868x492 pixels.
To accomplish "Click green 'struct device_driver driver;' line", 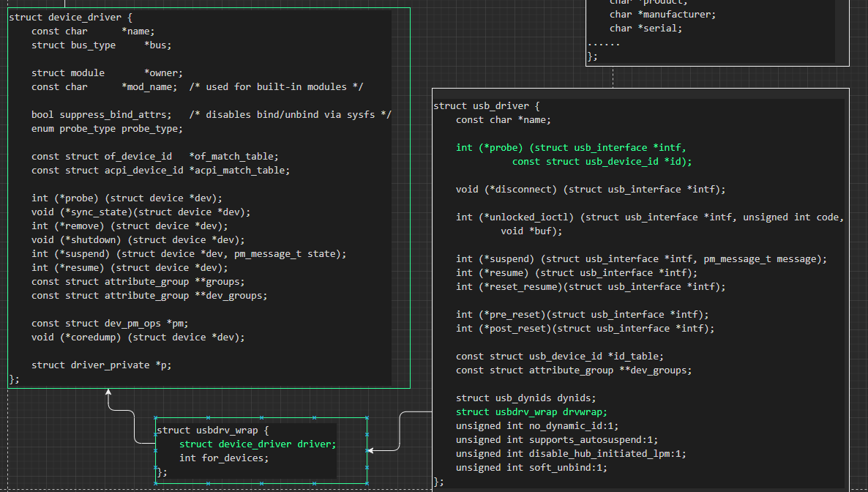I will (x=258, y=444).
